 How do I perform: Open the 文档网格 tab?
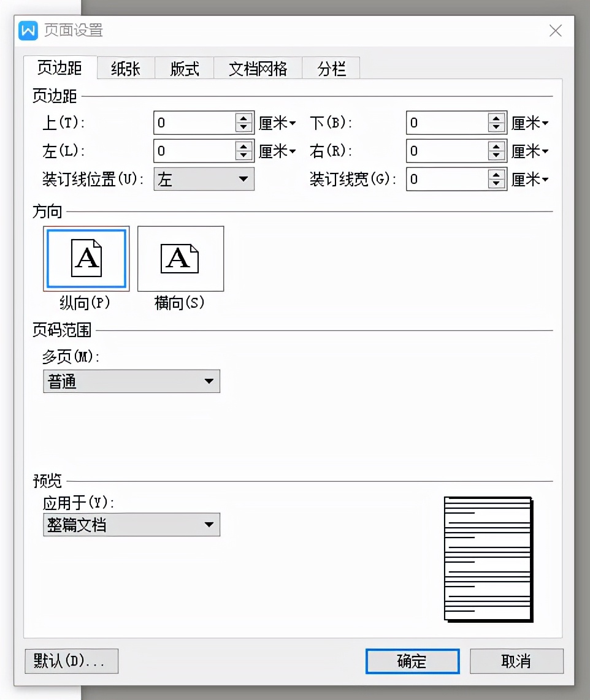pyautogui.click(x=258, y=68)
